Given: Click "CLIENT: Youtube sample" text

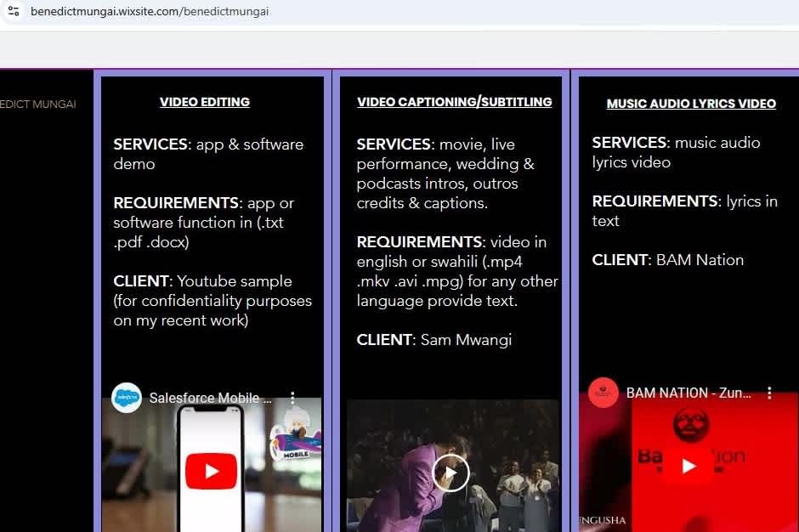Looking at the screenshot, I should point(203,281).
